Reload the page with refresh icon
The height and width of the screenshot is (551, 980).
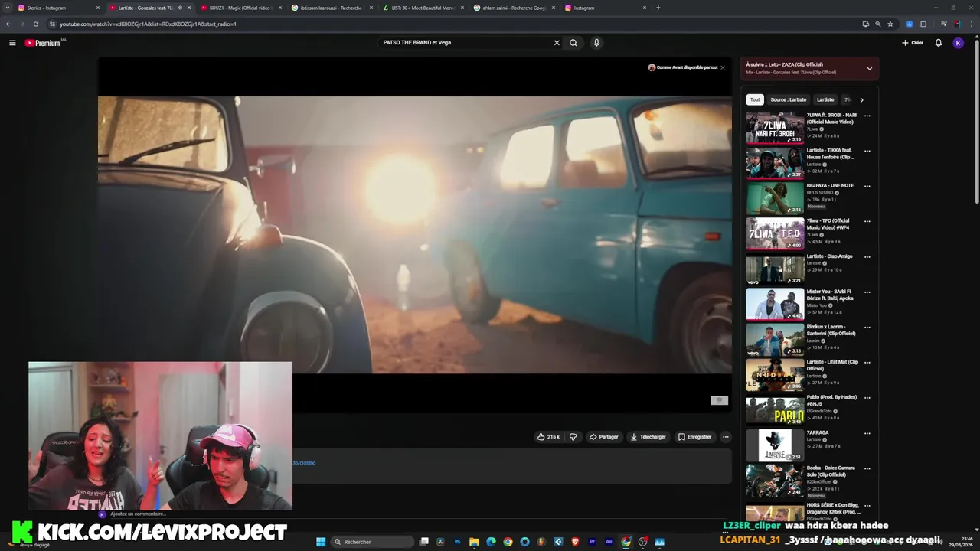[35, 24]
